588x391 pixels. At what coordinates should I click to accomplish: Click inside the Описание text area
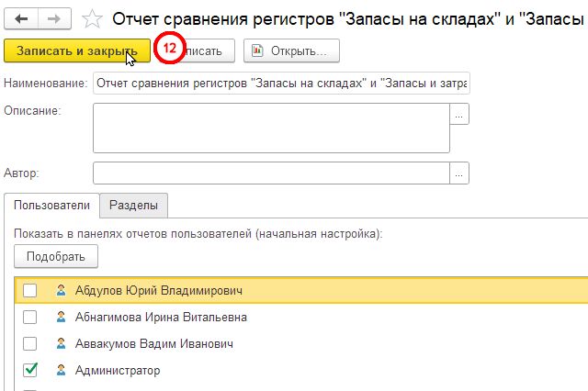point(271,127)
